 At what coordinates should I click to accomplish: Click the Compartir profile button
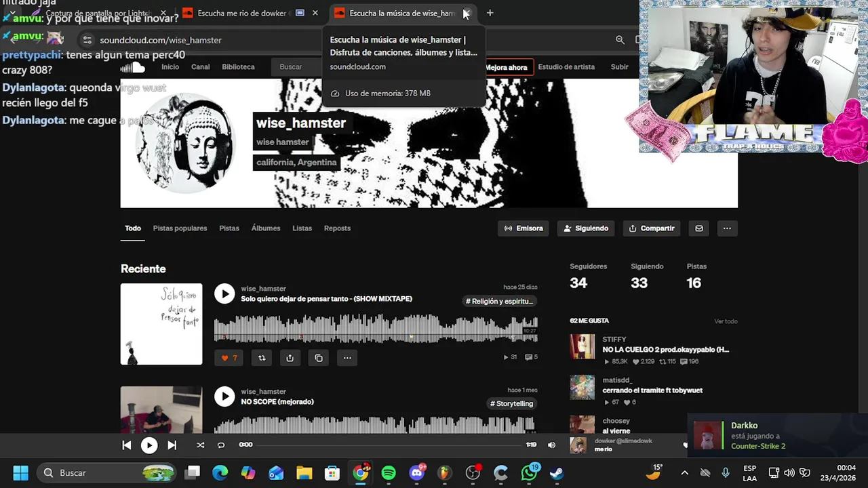[x=652, y=228]
